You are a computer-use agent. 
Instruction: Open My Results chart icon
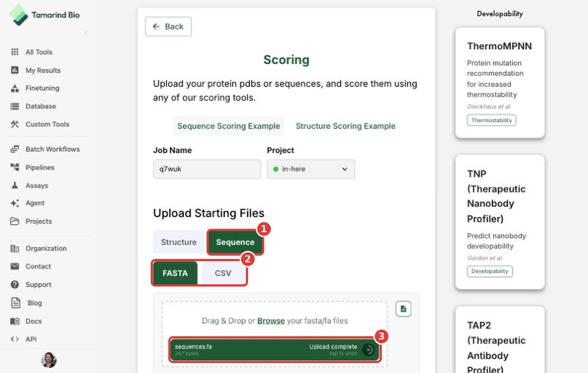(15, 70)
